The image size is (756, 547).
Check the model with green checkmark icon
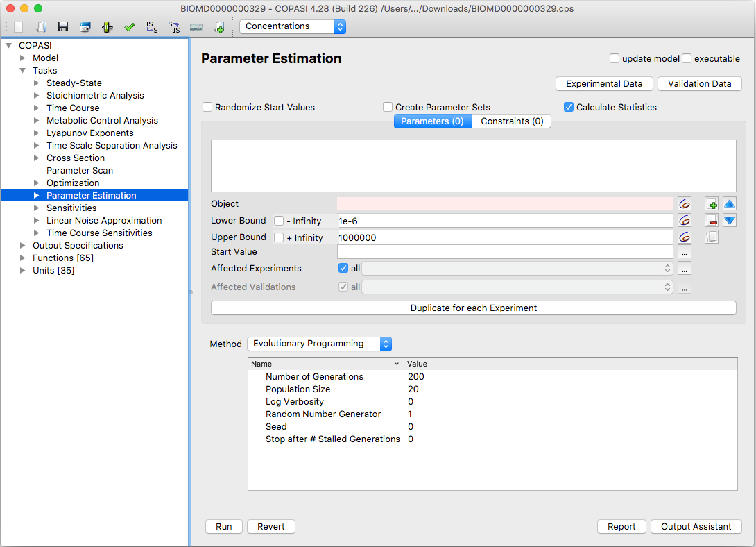[x=129, y=27]
